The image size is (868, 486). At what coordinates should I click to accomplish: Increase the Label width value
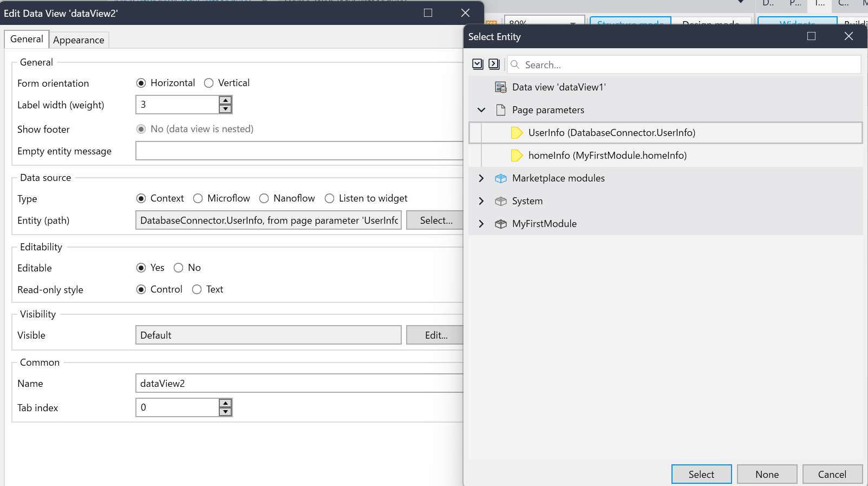(225, 100)
